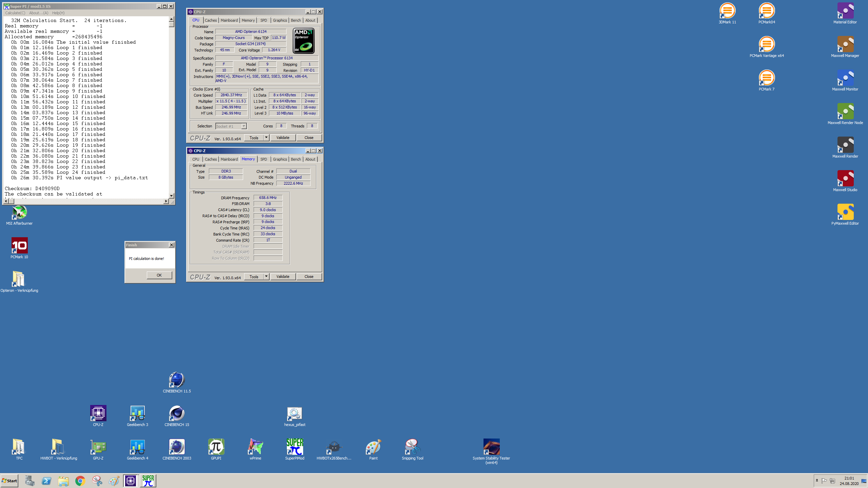
Task: Select the Snipping Tool desktop shortcut
Action: pos(413,450)
